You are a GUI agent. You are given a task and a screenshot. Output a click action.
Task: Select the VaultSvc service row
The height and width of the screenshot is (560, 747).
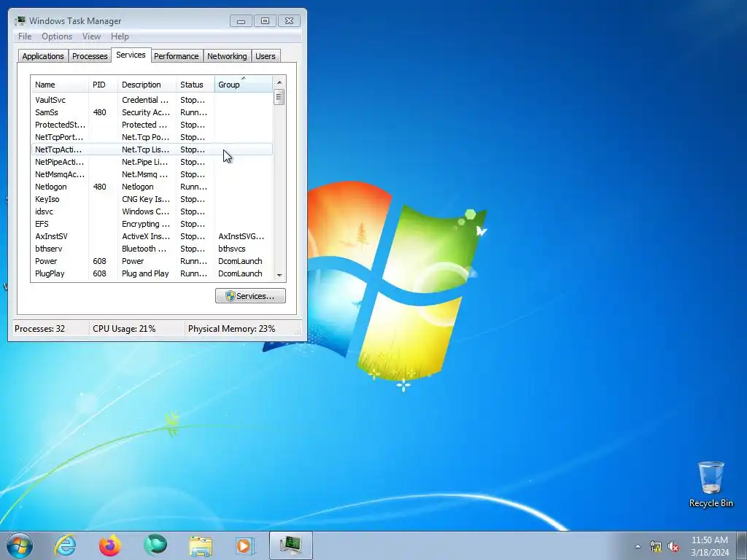click(x=152, y=100)
